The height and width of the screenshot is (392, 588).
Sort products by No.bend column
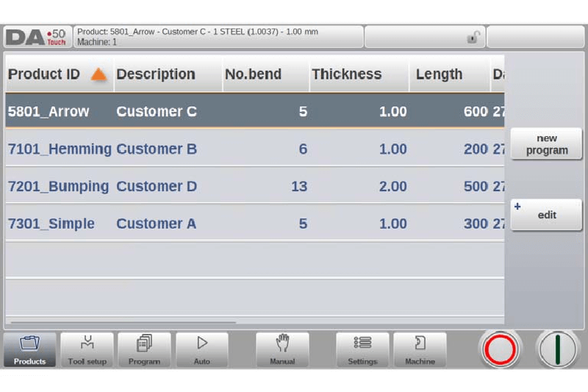(x=253, y=74)
